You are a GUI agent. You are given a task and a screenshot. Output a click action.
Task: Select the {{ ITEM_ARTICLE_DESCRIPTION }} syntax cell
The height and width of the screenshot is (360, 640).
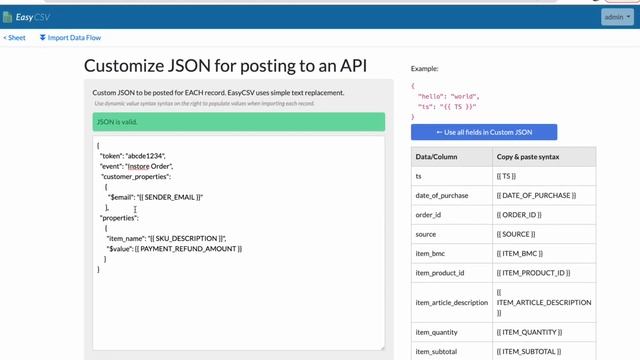[544, 302]
